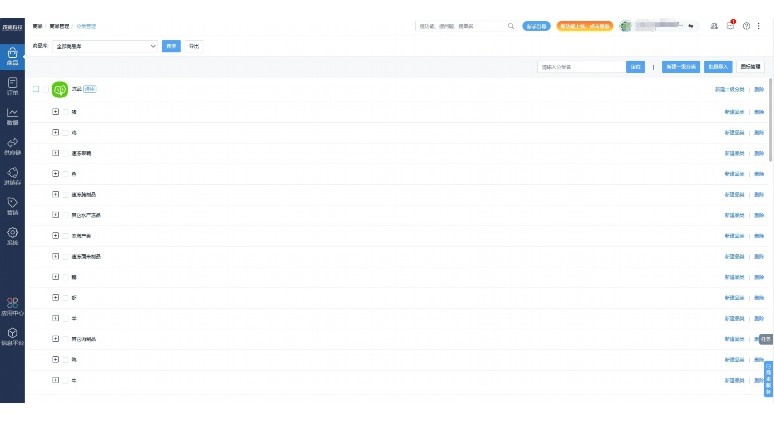Tick the checkbox in the 鸡 row

tap(66, 133)
